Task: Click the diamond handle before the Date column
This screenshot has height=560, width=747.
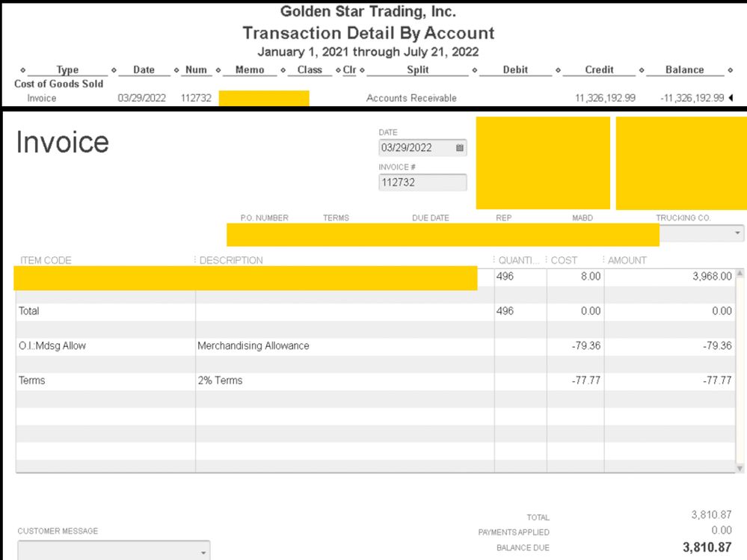Action: coord(114,70)
